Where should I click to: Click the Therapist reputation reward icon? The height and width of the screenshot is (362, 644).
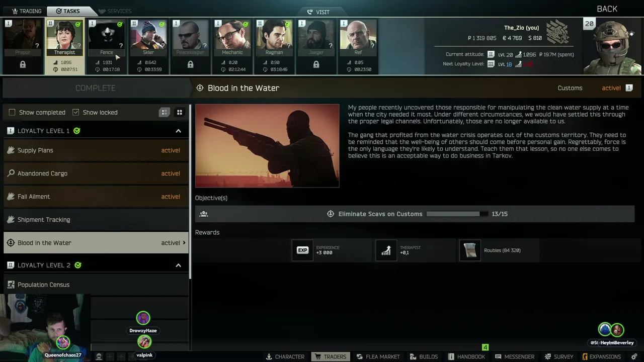pyautogui.click(x=386, y=250)
